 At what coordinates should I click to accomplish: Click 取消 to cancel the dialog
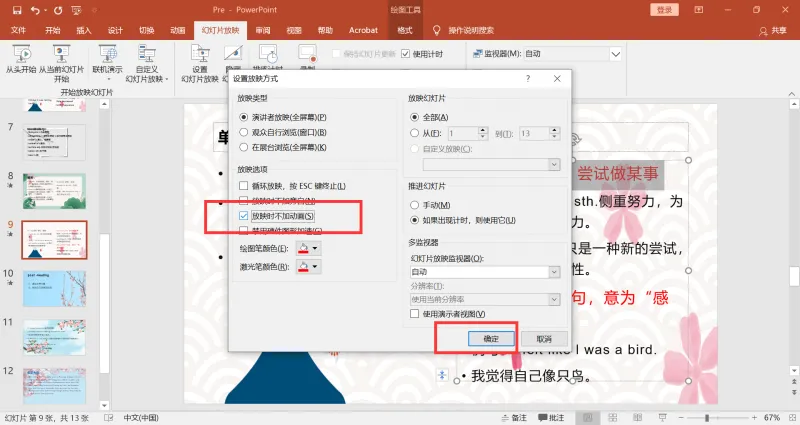544,339
